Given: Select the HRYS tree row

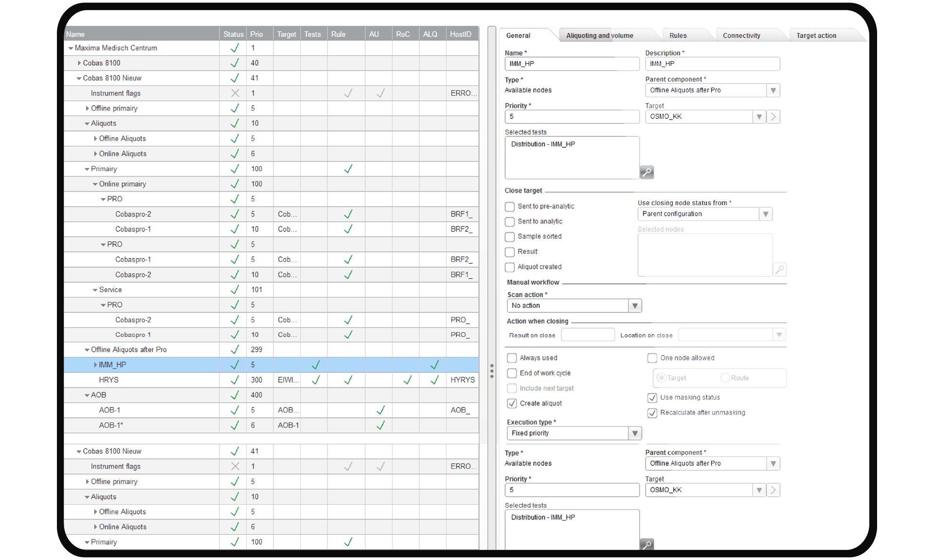Looking at the screenshot, I should coord(109,380).
